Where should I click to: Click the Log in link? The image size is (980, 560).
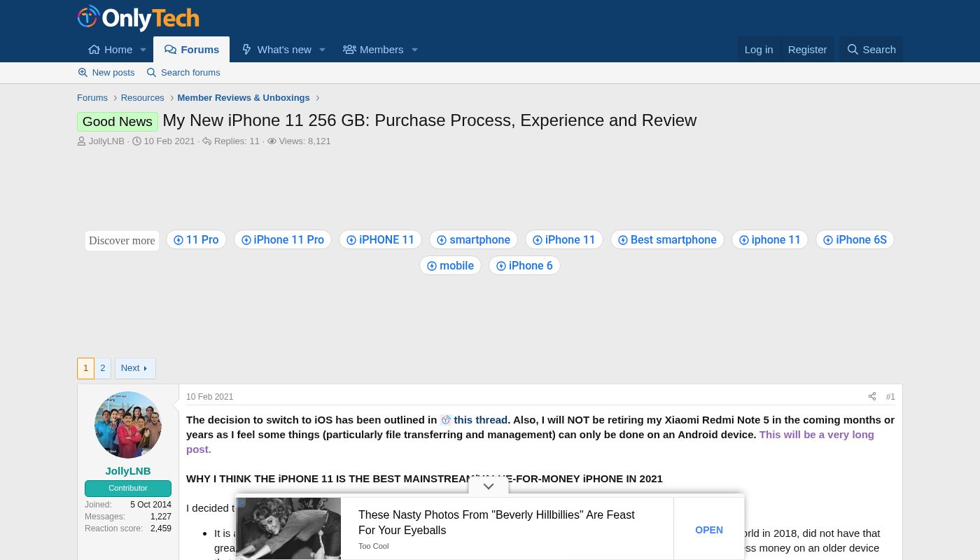(x=758, y=50)
